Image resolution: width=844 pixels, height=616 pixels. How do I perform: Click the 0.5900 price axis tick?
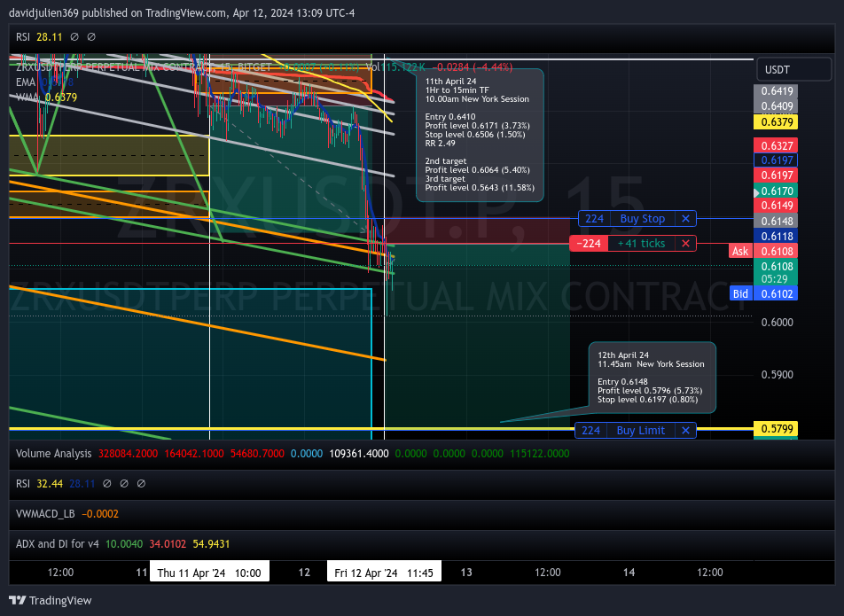click(x=778, y=374)
